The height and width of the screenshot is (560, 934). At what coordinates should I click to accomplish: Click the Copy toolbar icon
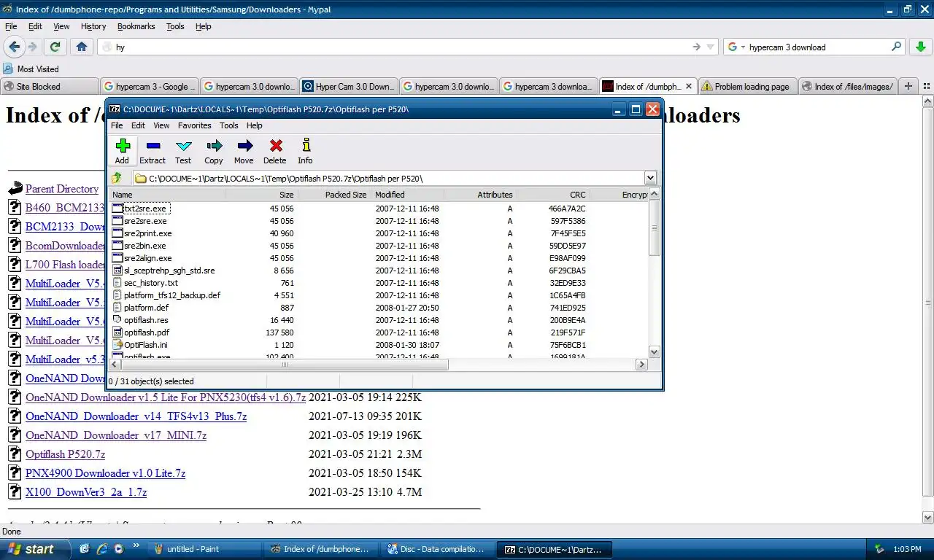(x=214, y=151)
